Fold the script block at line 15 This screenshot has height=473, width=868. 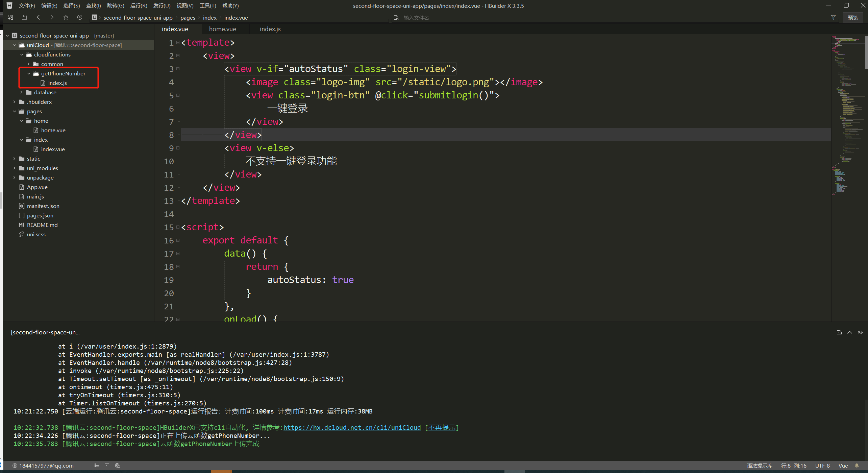point(178,227)
